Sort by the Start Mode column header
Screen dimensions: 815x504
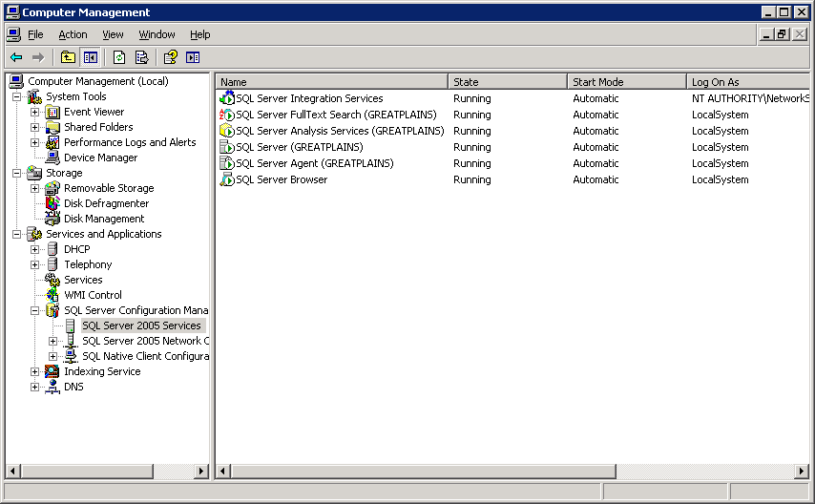tap(627, 82)
